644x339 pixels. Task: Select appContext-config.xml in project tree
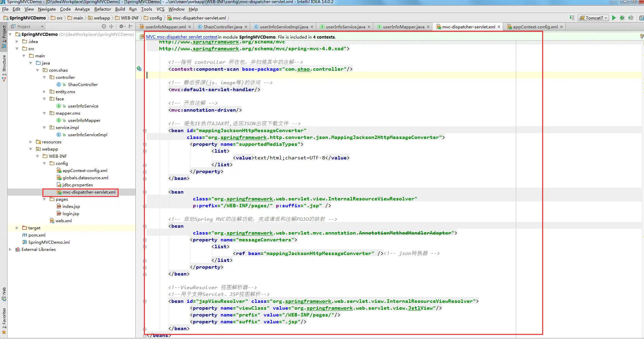tap(85, 170)
